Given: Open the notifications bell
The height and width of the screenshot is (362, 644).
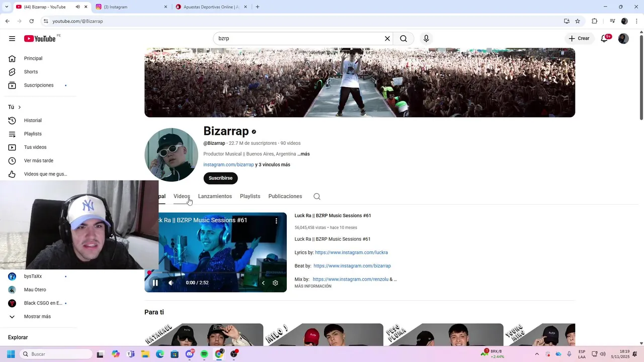Looking at the screenshot, I should click(x=605, y=39).
